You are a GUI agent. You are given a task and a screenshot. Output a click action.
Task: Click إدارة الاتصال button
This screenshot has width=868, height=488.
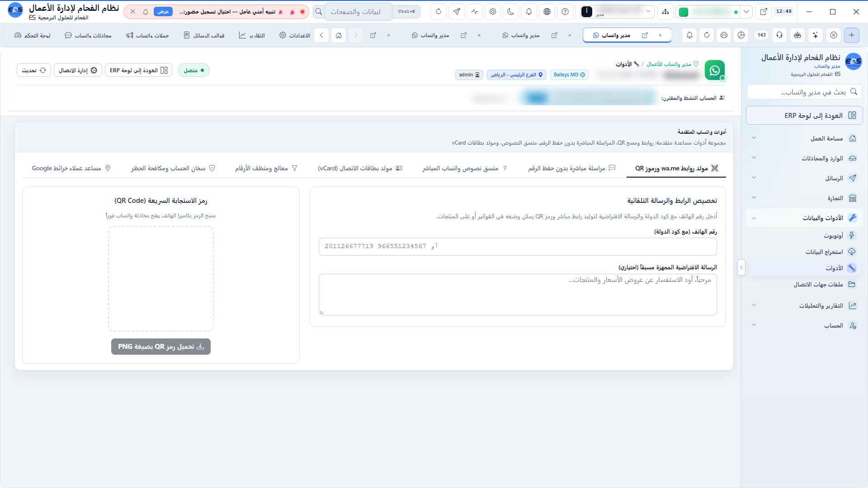coord(78,70)
